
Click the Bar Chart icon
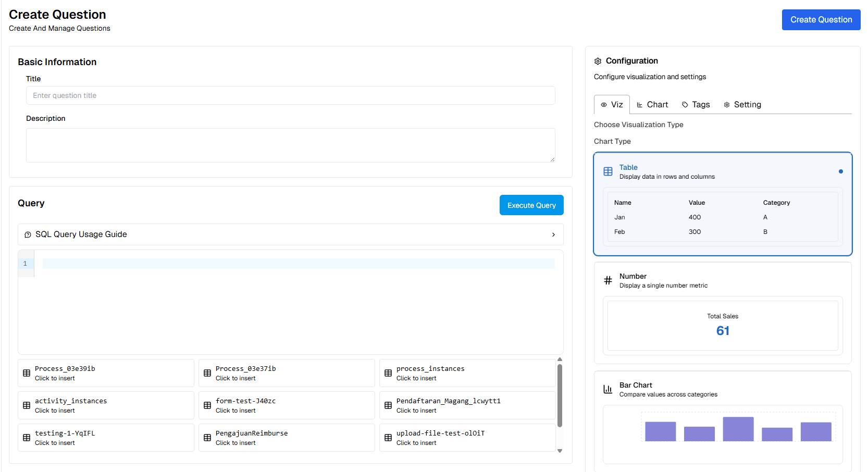607,389
